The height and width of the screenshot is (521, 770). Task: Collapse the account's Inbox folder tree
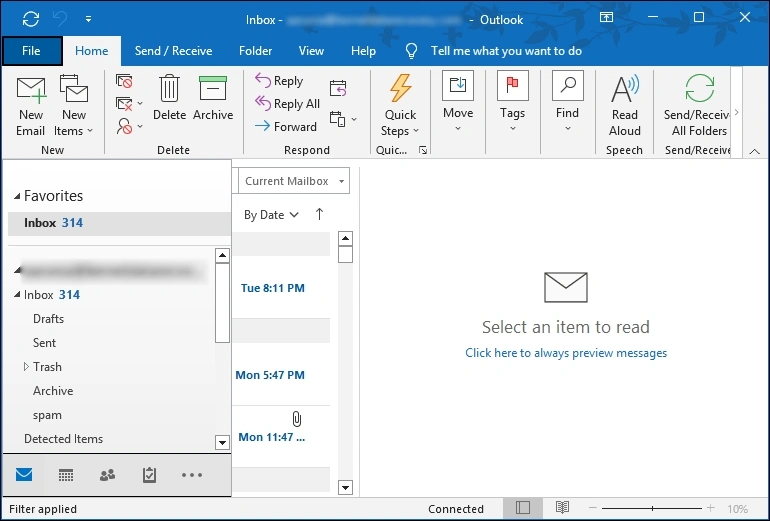tap(17, 295)
